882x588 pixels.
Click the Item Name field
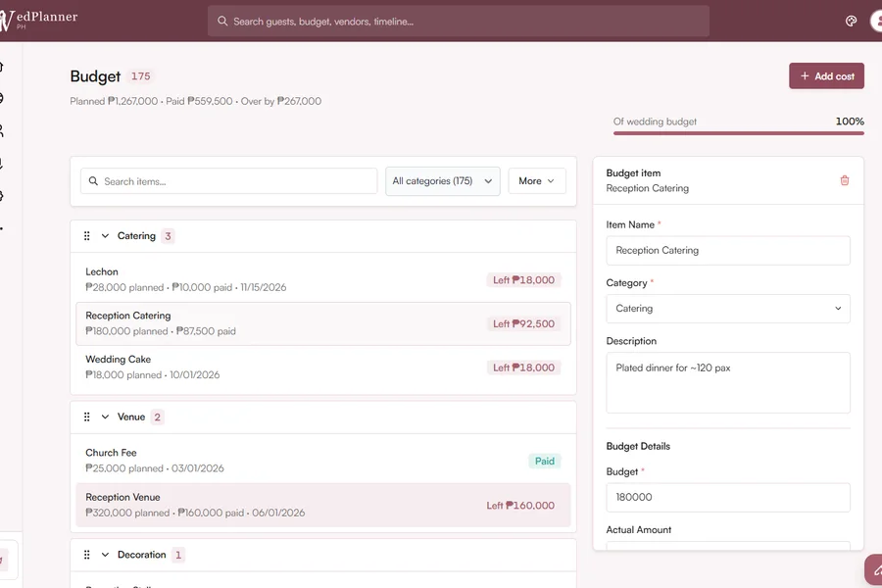tap(728, 251)
